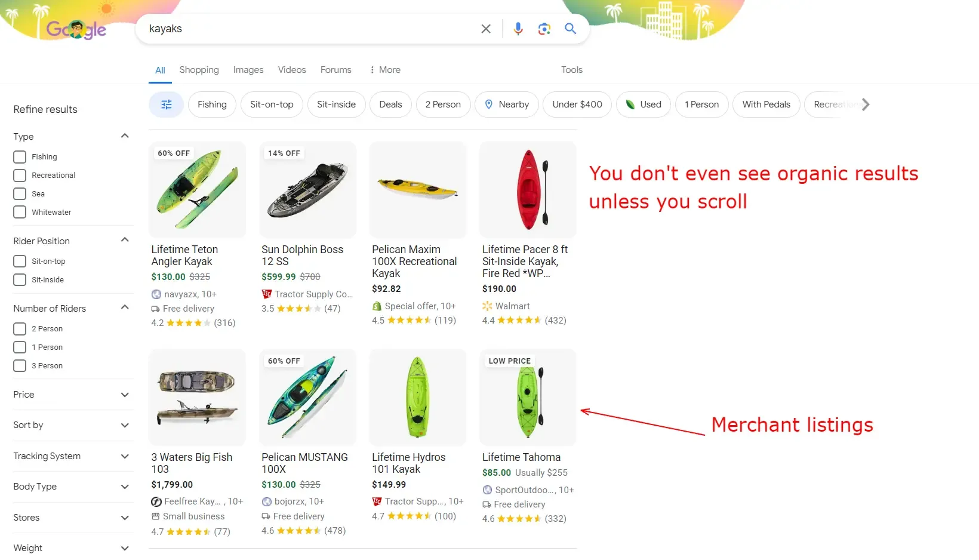Image resolution: width=979 pixels, height=560 pixels.
Task: Open the filter options slider icon
Action: point(166,104)
